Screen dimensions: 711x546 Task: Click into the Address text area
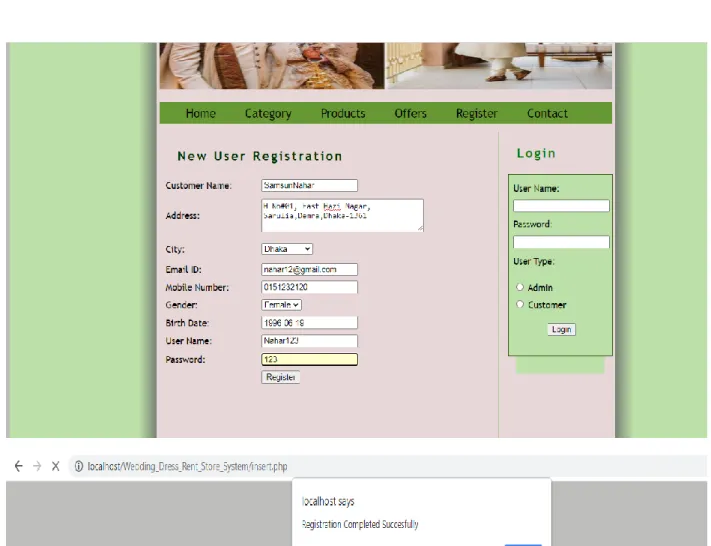tap(342, 215)
